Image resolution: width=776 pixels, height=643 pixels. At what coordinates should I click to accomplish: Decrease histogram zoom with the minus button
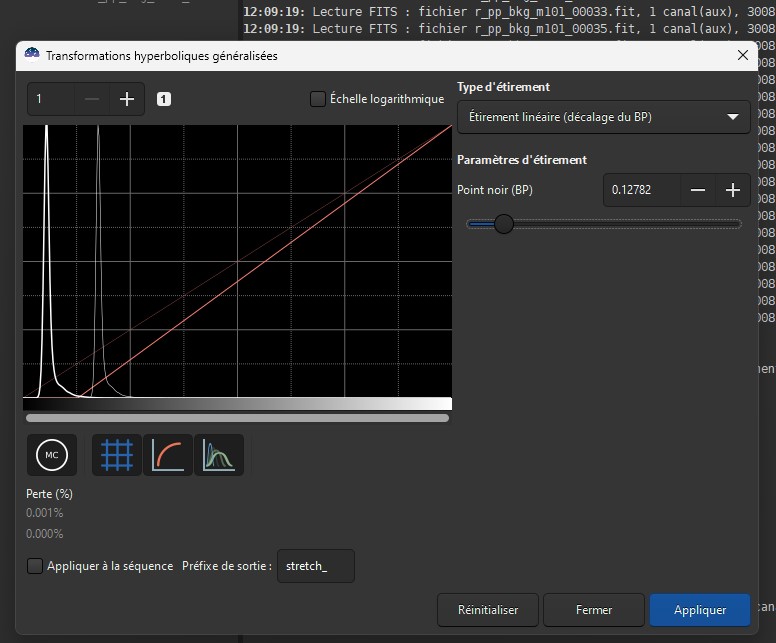[92, 99]
